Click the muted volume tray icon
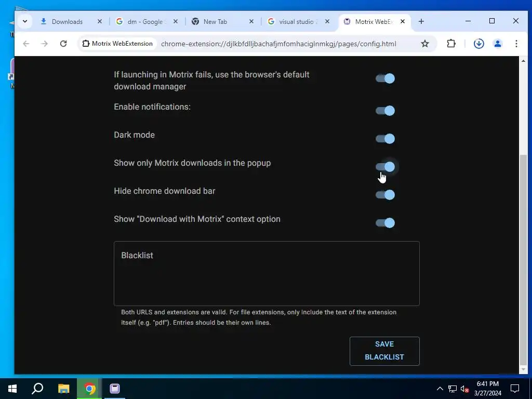Image resolution: width=532 pixels, height=399 pixels. coord(464,389)
